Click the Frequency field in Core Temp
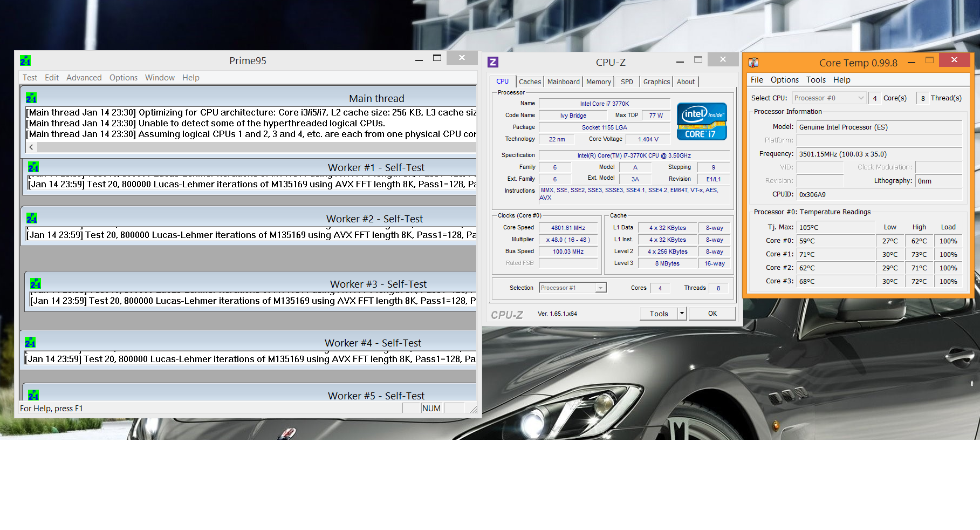This screenshot has height=530, width=980. (880, 154)
